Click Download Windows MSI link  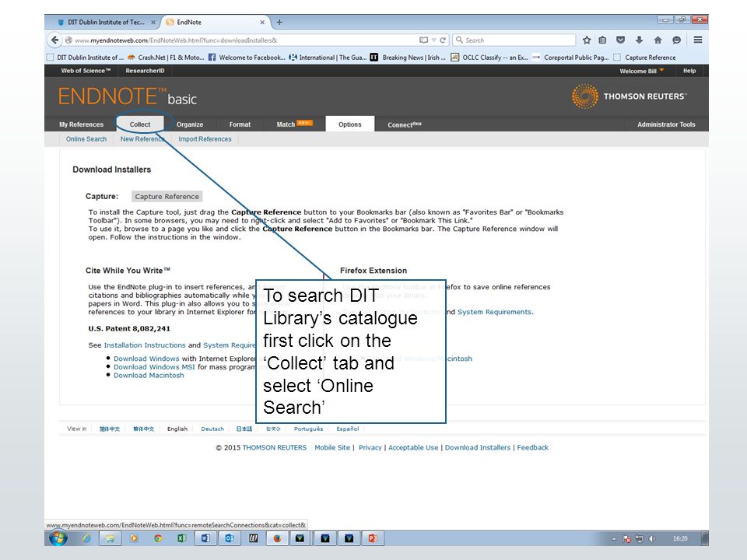pyautogui.click(x=154, y=367)
